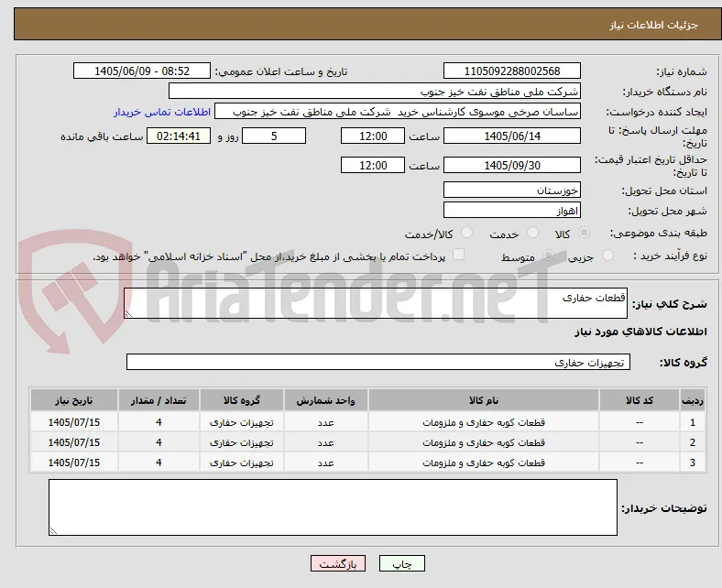
Task: Click item name in row 3
Action: (484, 463)
